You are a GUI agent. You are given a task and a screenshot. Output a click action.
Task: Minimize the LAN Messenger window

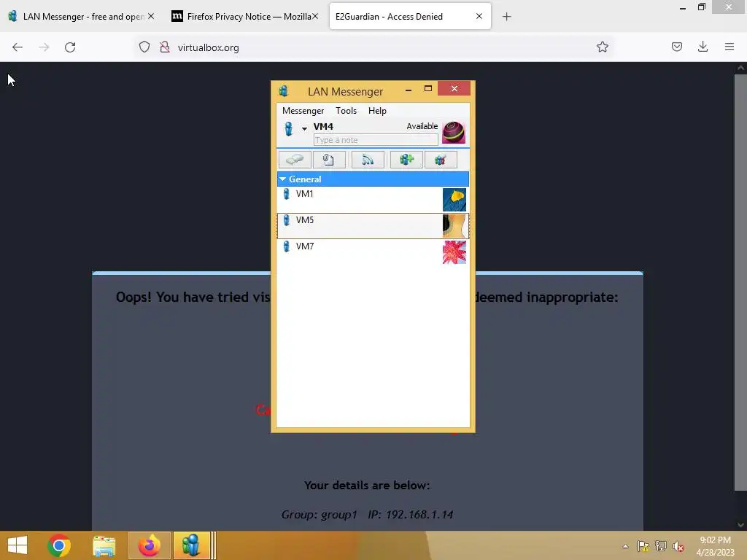pos(409,90)
